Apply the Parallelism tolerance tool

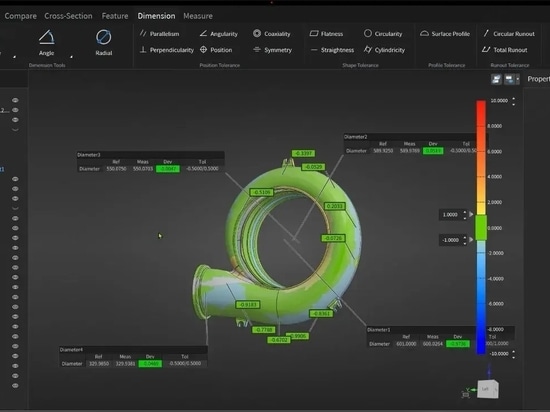tap(159, 34)
